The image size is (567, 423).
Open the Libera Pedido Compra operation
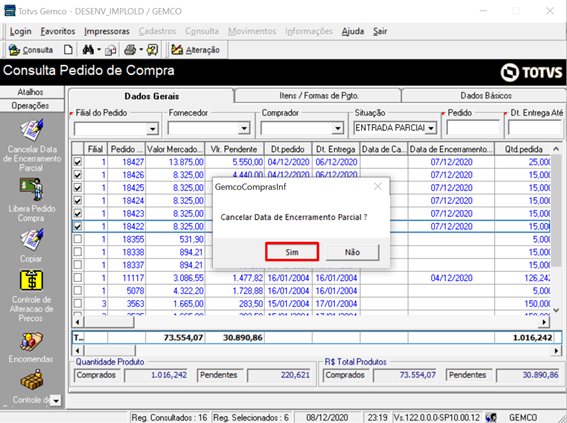[32, 189]
